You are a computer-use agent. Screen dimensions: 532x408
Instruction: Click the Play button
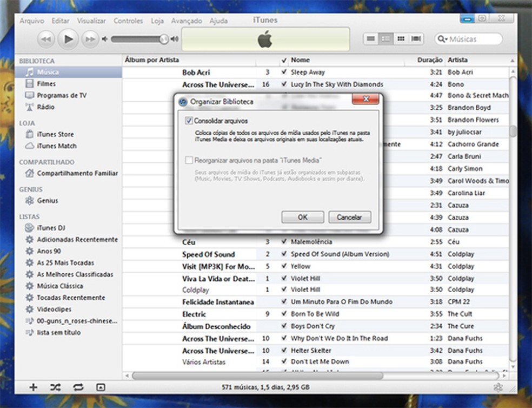point(68,39)
